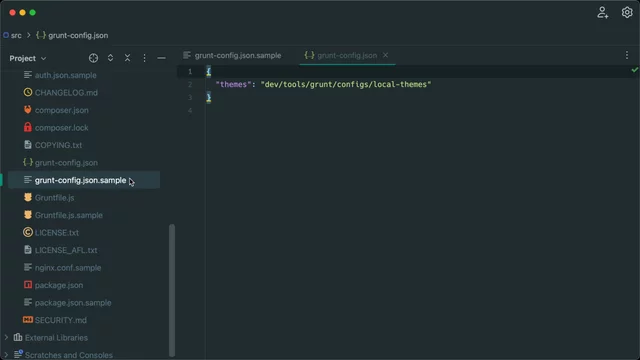Click nginx.conf.sample file icon

click(x=27, y=267)
